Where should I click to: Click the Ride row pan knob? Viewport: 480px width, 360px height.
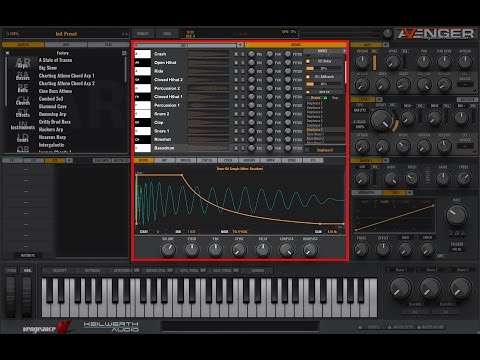click(270, 71)
